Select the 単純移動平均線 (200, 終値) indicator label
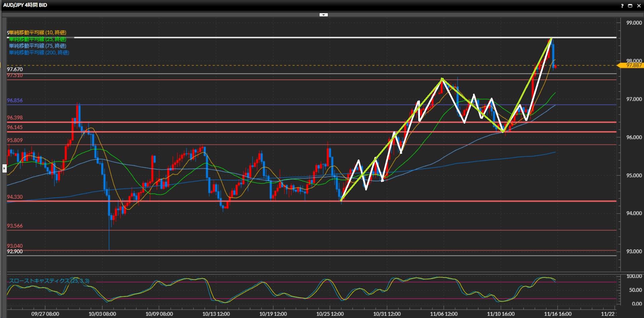This screenshot has width=644, height=318. click(x=39, y=53)
